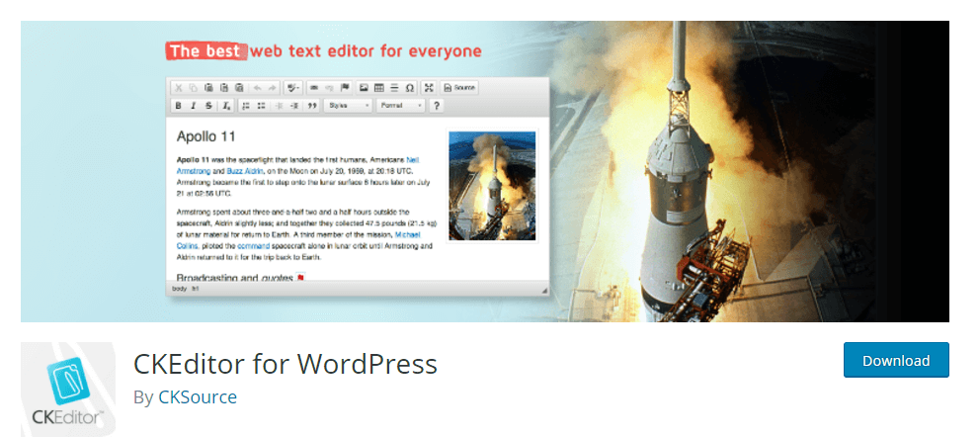Click the Copy icon in editor toolbar
The height and width of the screenshot is (437, 980).
[193, 88]
